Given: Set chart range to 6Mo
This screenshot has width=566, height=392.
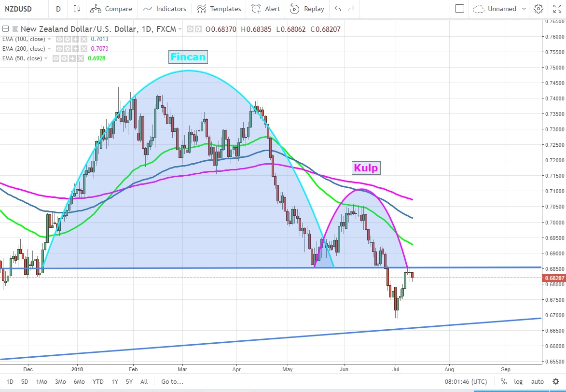Looking at the screenshot, I should click(79, 381).
